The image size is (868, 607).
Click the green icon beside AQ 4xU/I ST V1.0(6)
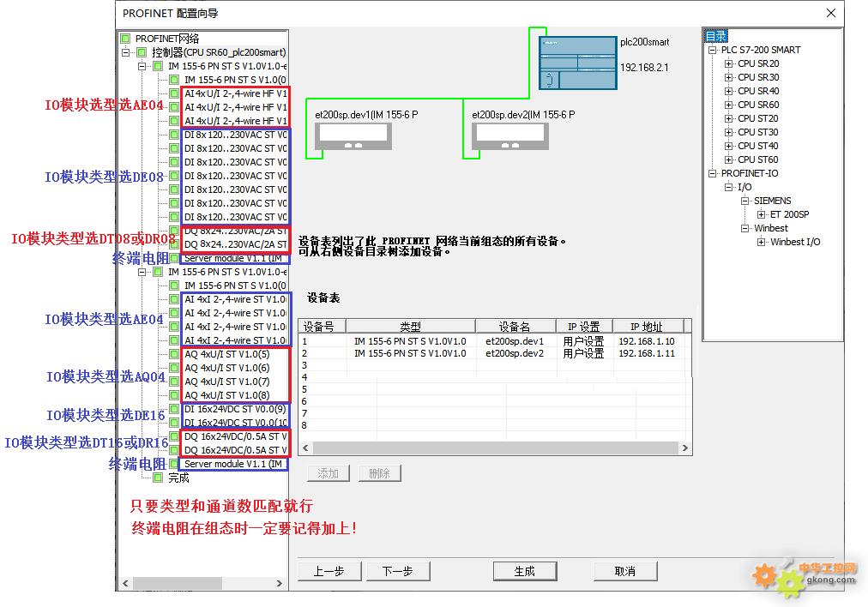pyautogui.click(x=174, y=368)
